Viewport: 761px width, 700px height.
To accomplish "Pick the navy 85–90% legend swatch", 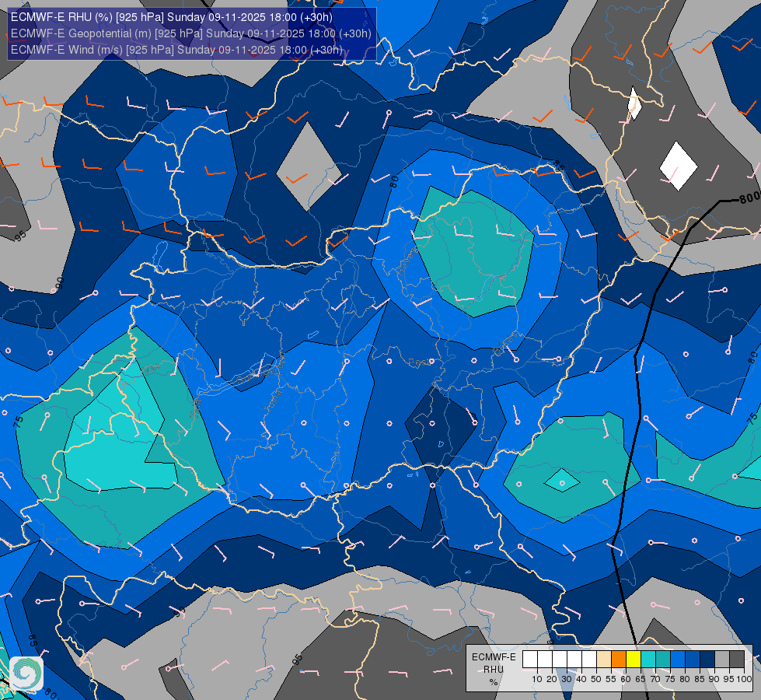I will point(707,660).
